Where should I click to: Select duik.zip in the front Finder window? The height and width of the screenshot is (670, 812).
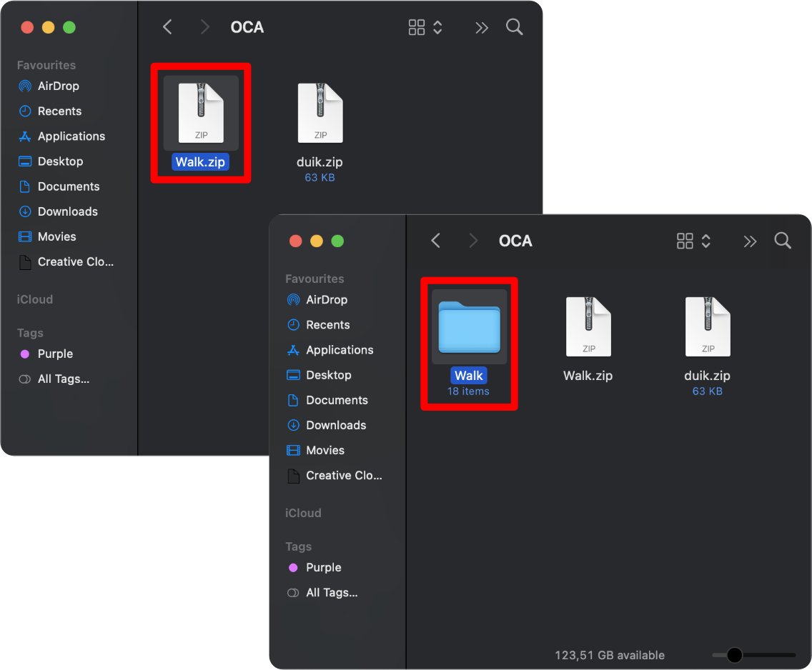707,327
